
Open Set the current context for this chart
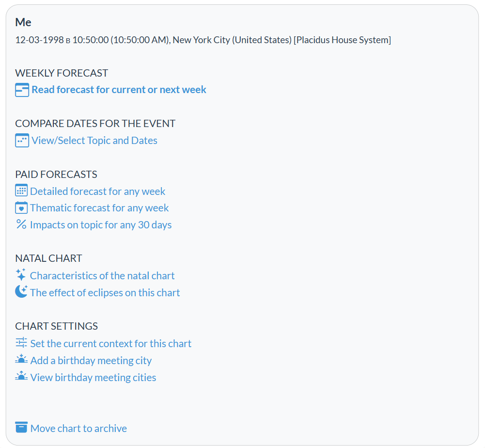pyautogui.click(x=111, y=344)
